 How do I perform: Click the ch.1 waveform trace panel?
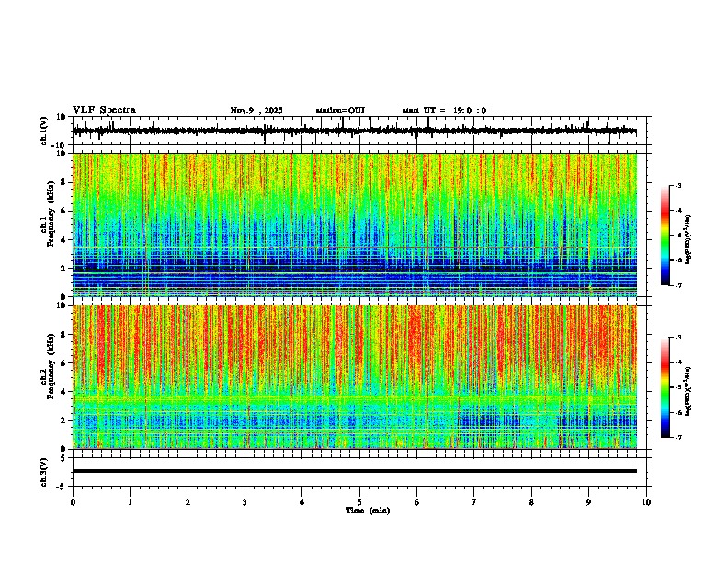[x=361, y=131]
